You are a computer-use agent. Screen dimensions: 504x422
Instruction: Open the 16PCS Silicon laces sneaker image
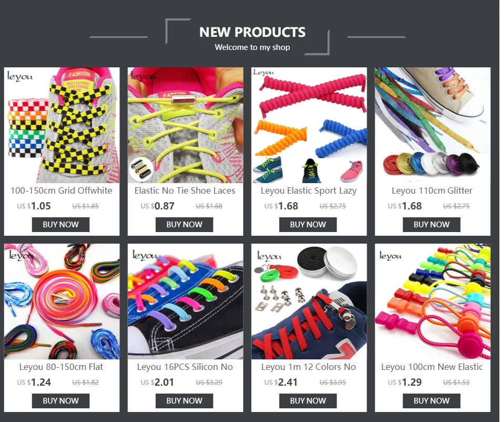[186, 301]
